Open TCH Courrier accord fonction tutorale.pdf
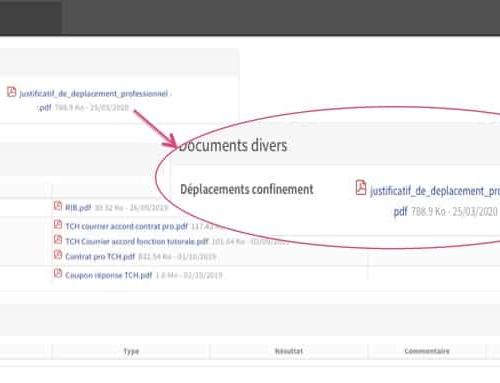 point(137,241)
